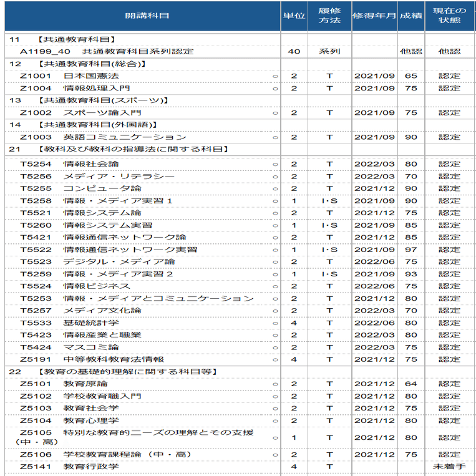This screenshot has height=476, width=476.
Task: Select course T5522 情報通信ネットワーク実習
Action: point(109,250)
